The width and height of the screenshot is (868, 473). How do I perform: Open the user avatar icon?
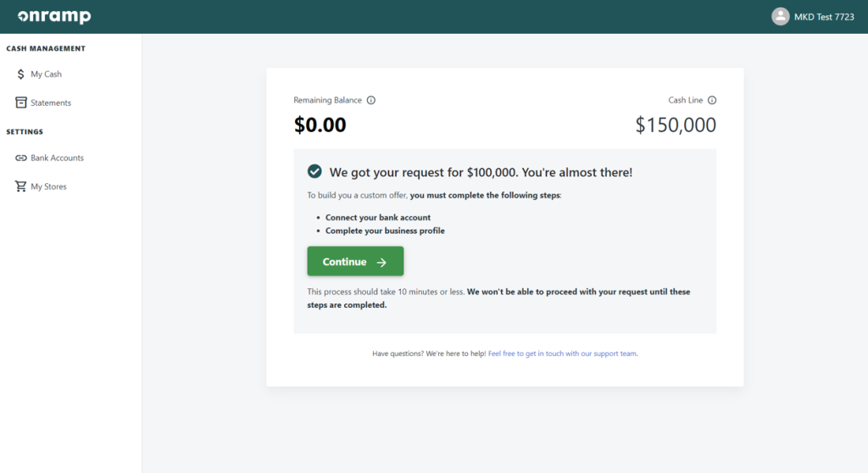(x=780, y=17)
